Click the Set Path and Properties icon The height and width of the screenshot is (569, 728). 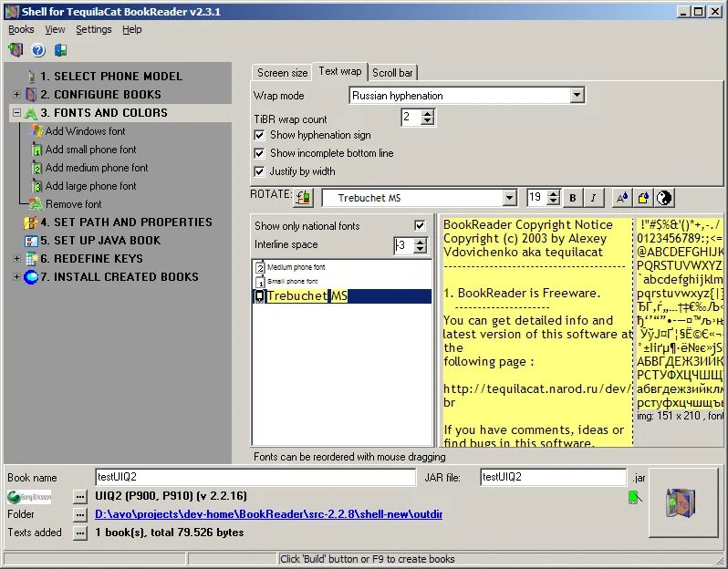point(31,222)
